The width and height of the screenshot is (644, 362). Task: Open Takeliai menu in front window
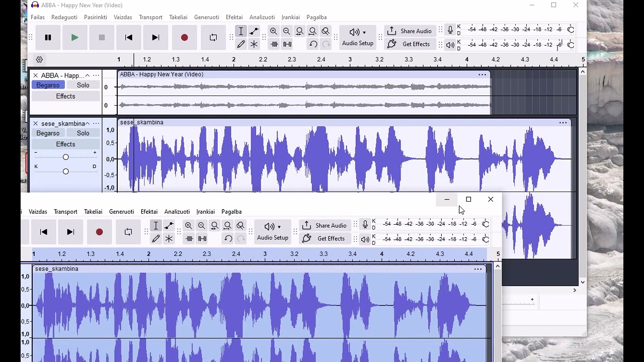point(93,212)
